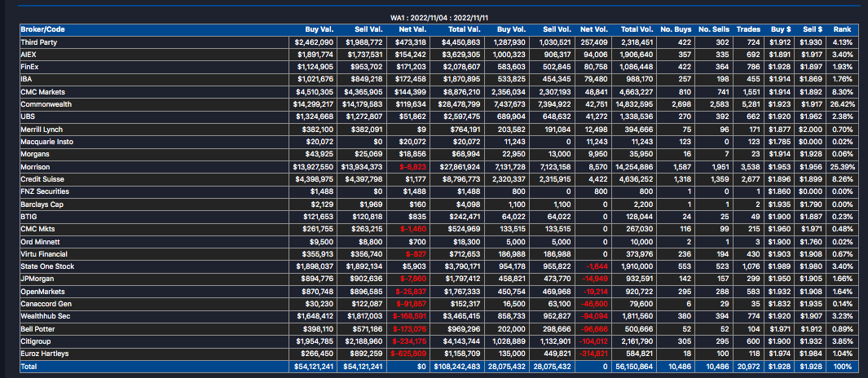The image size is (868, 378).
Task: Select the Morrison broker name
Action: coord(35,166)
